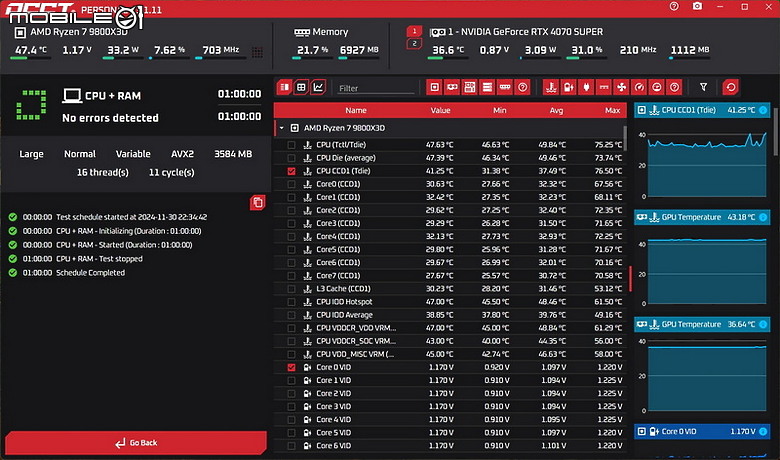Check the CPU IOD Hotspot checkbox
Image resolution: width=780 pixels, height=460 pixels.
click(x=292, y=302)
